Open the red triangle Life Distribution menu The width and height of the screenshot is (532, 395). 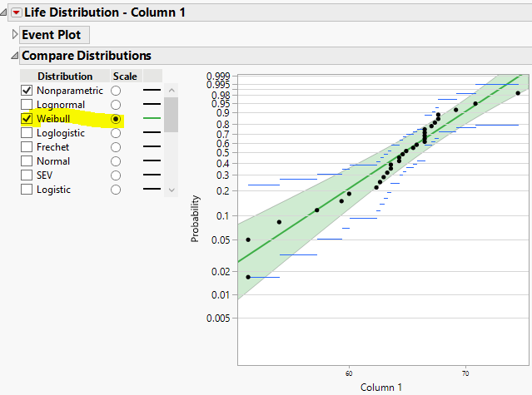16,12
